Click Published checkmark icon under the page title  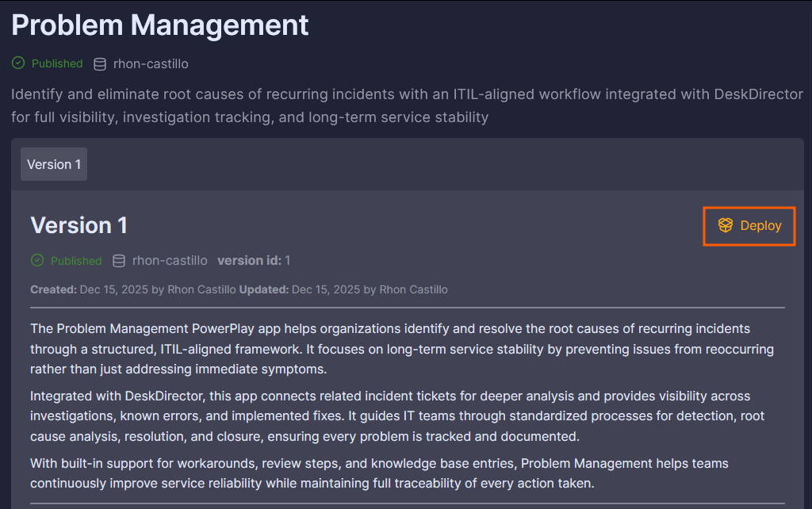click(x=17, y=63)
